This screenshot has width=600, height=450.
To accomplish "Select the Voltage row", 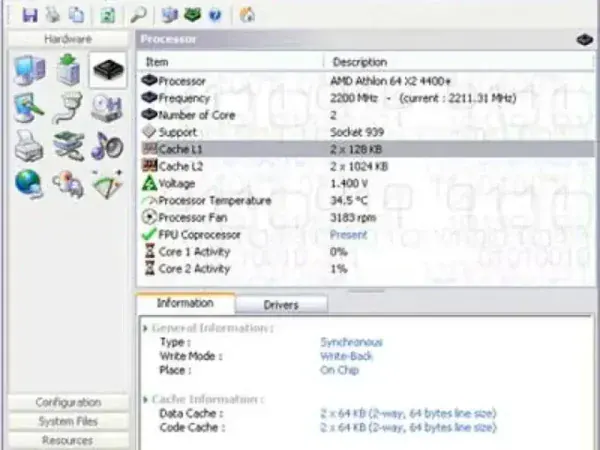I will [x=365, y=183].
